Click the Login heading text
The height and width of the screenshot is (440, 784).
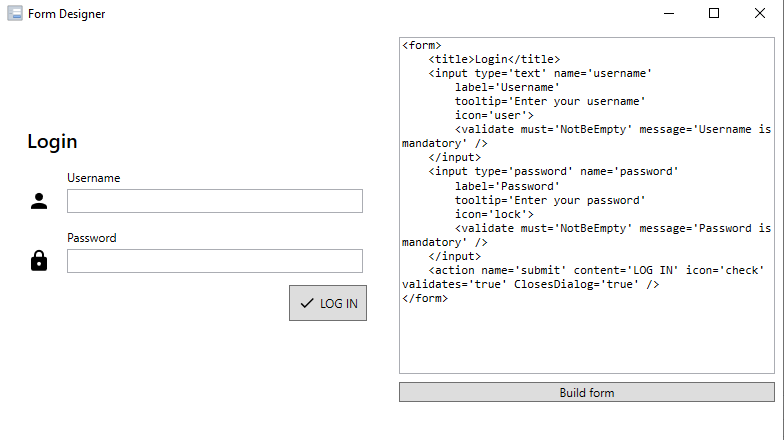click(x=52, y=142)
